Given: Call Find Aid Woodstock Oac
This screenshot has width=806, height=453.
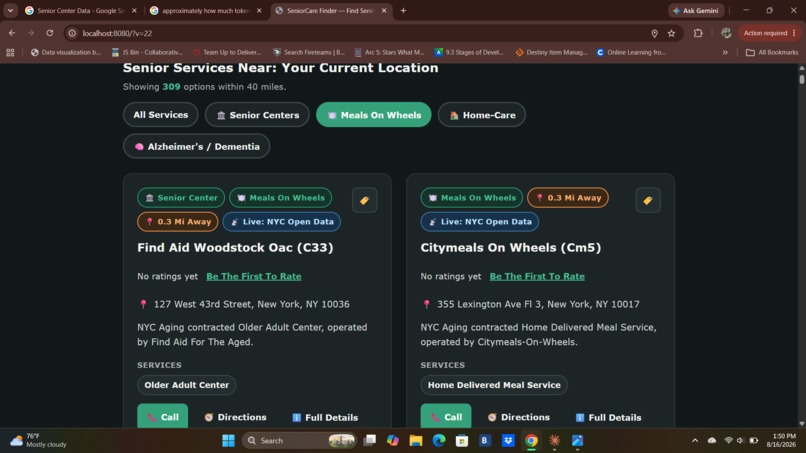Looking at the screenshot, I should click(x=162, y=416).
